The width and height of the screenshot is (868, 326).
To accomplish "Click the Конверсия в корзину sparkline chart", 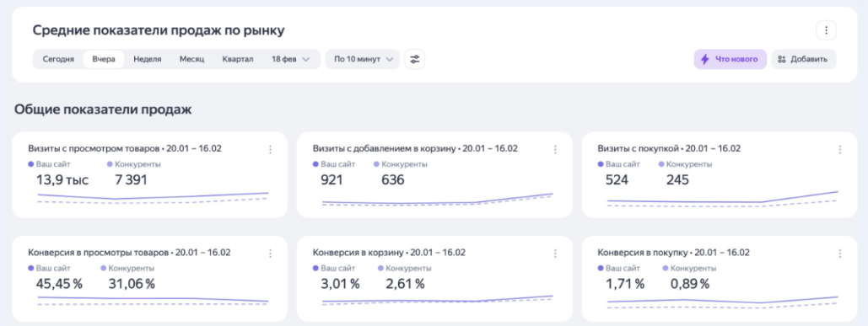I will (437, 300).
